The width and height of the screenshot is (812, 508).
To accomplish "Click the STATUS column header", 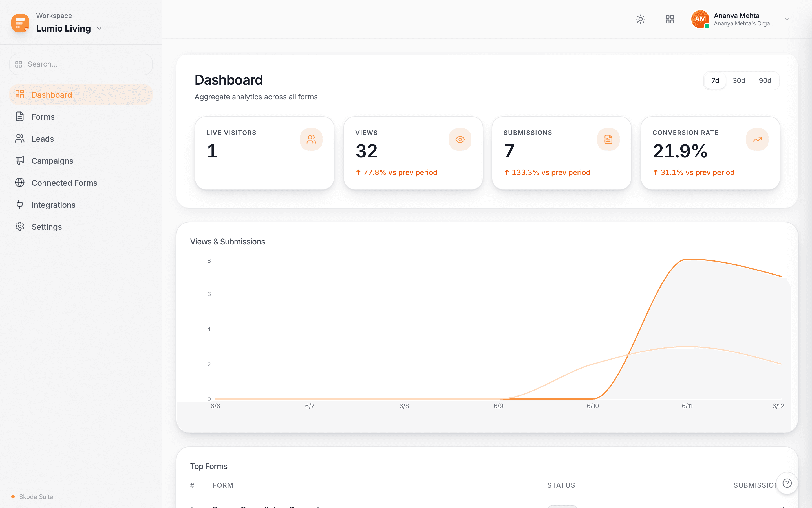I will pos(561,485).
